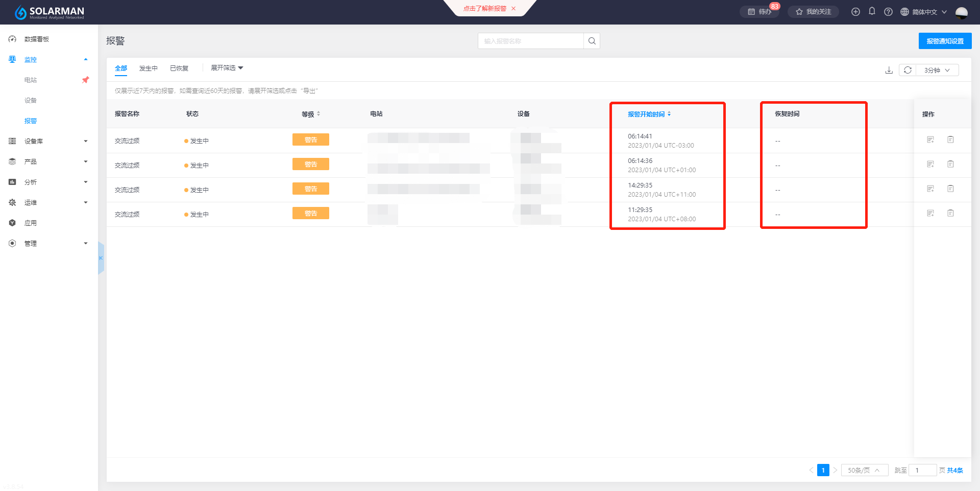
Task: Unpin the 电站 sidebar pin icon
Action: click(x=85, y=80)
